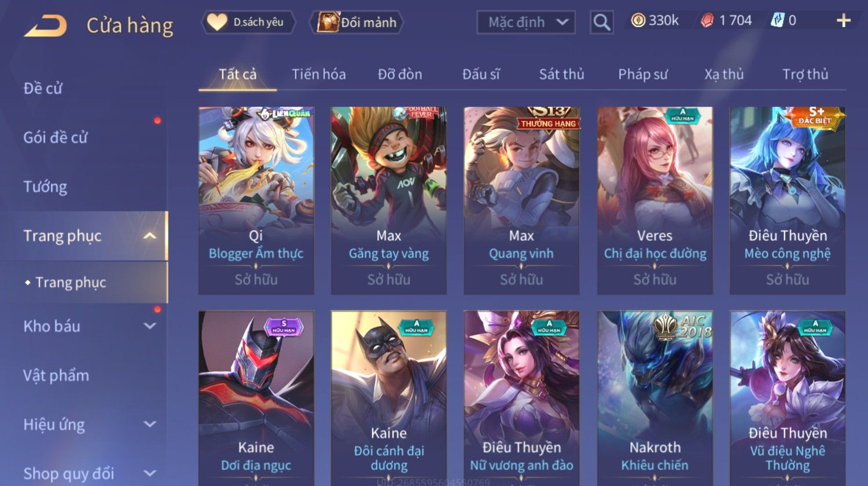Select the Tiến hóa tab
This screenshot has height=486, width=868.
[x=319, y=74]
